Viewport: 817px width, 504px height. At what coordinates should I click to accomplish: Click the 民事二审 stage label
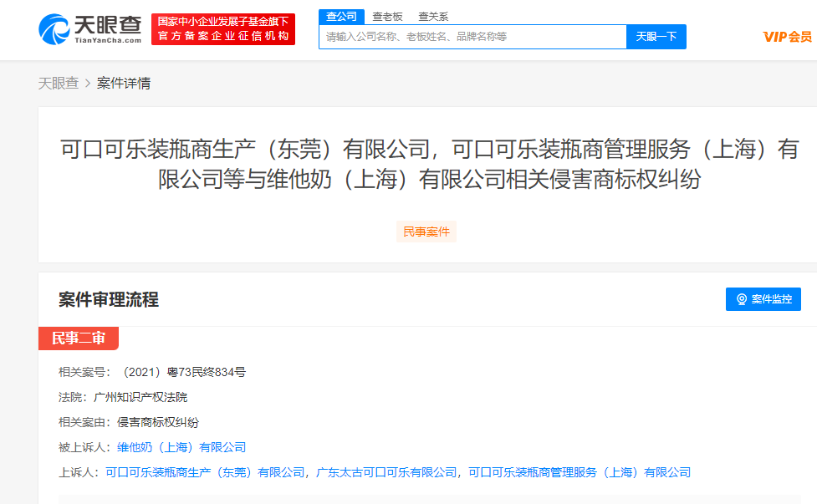(x=79, y=339)
